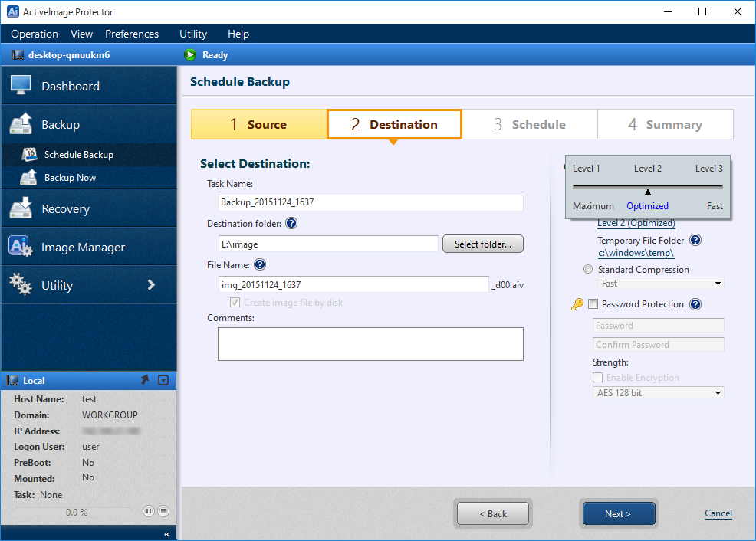Screen dimensions: 756x541
Task: Click the Password input field
Action: 658,326
